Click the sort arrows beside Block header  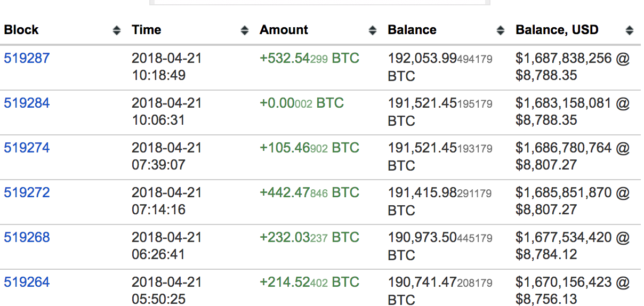pos(117,30)
